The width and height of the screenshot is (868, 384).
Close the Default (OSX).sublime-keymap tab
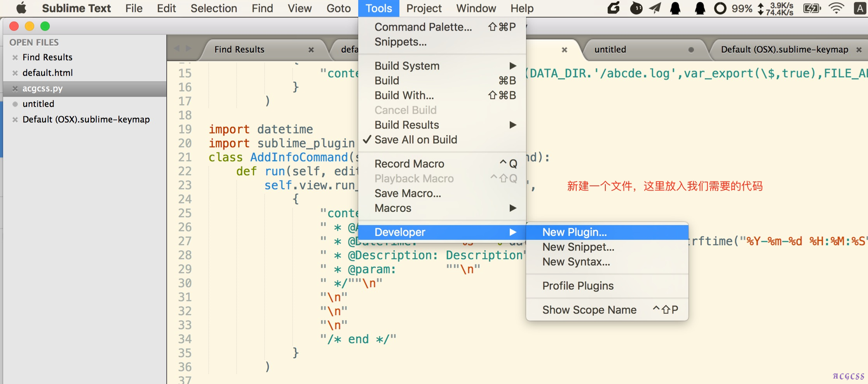tap(859, 50)
